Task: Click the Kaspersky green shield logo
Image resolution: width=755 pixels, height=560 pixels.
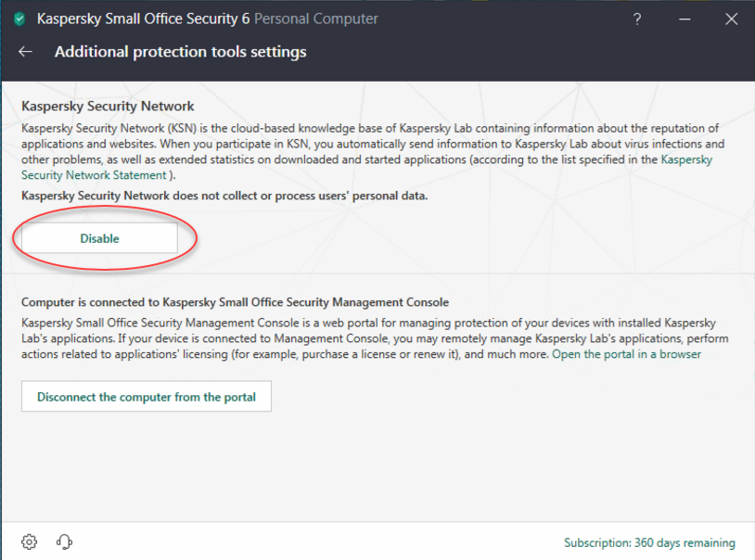Action: tap(19, 19)
